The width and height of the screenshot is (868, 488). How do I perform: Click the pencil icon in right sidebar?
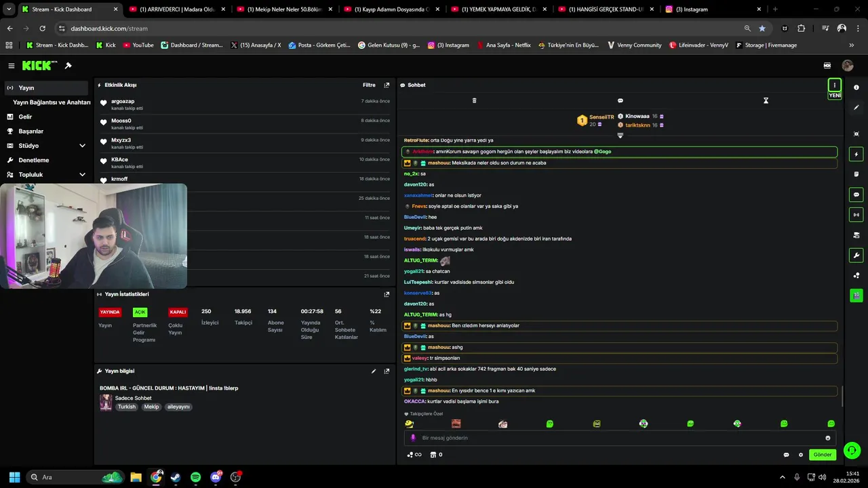(x=856, y=107)
